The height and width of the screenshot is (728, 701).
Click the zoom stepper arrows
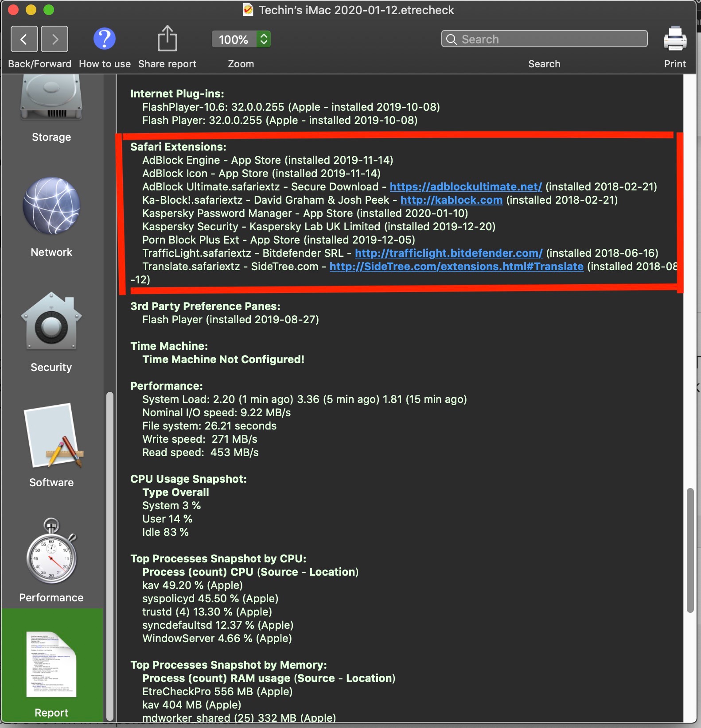tap(264, 39)
